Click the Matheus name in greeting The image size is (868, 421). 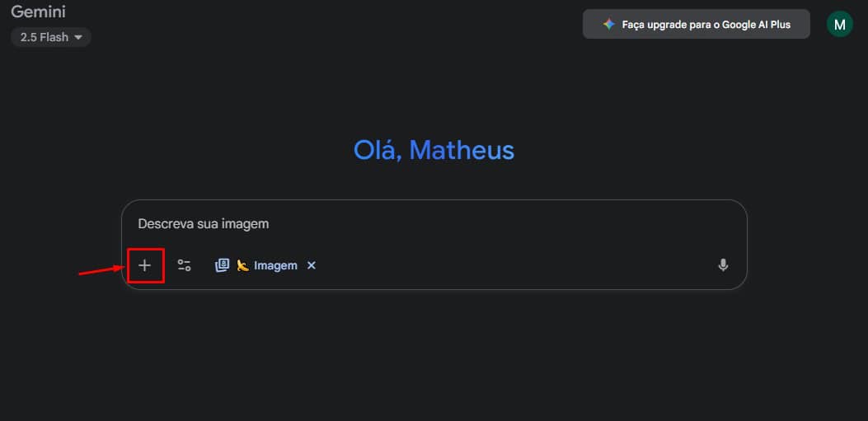pyautogui.click(x=462, y=150)
